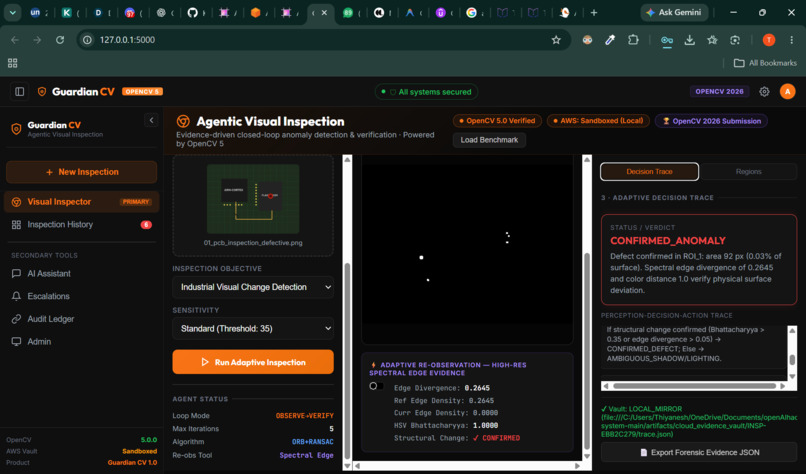Open browser Downloads icon
The height and width of the screenshot is (474, 806).
click(x=689, y=40)
